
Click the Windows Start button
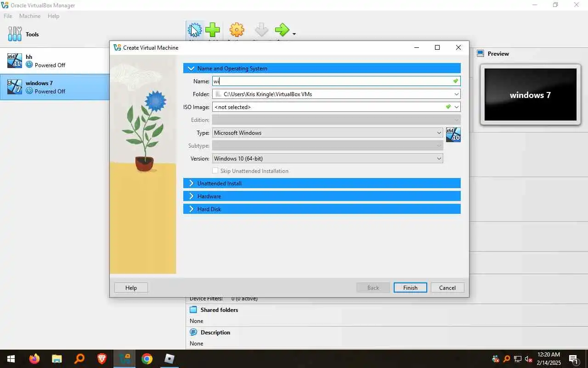point(11,359)
